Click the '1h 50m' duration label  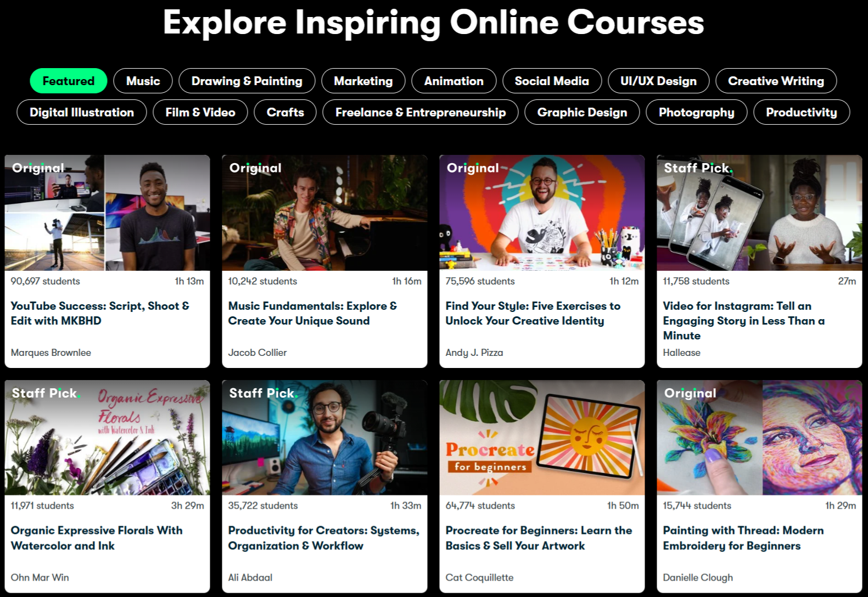[623, 506]
